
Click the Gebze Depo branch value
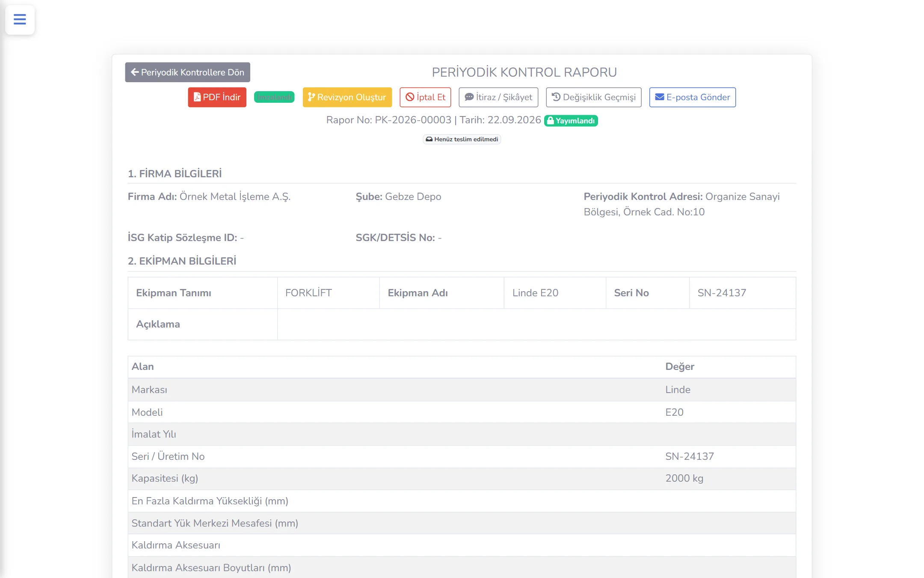pyautogui.click(x=413, y=197)
